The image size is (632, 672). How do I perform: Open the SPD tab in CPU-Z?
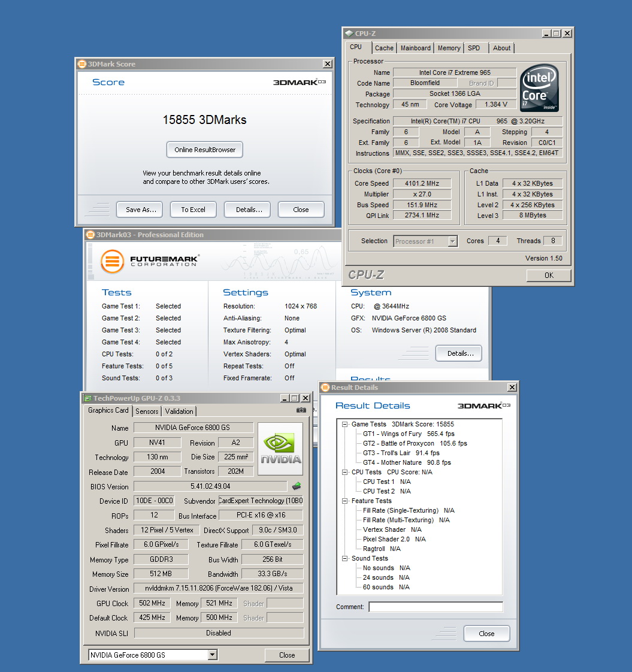point(474,48)
